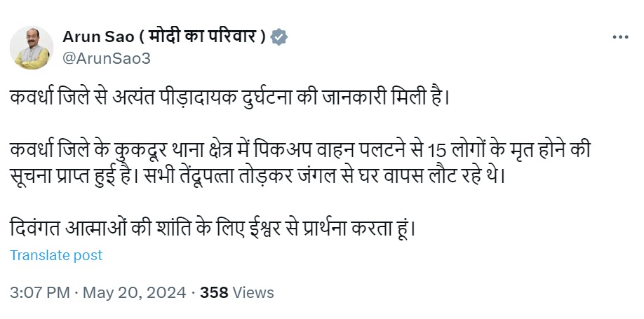Open the @ArunSao3 handle link

click(x=107, y=59)
